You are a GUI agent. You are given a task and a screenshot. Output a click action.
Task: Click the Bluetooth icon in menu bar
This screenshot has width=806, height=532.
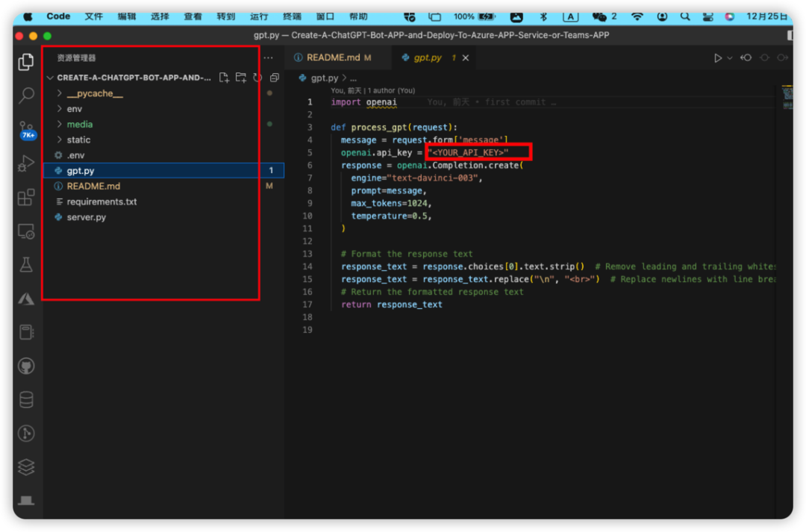543,16
